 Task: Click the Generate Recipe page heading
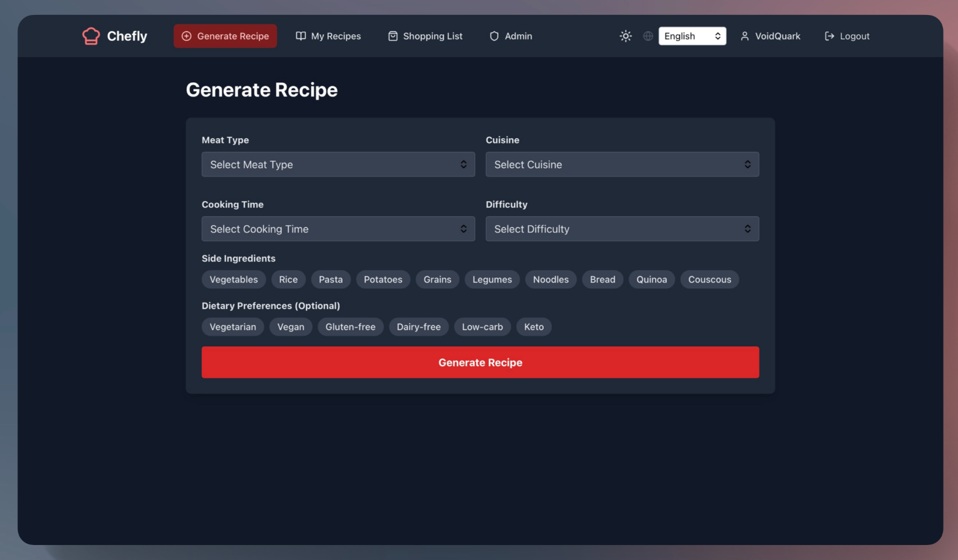(262, 89)
